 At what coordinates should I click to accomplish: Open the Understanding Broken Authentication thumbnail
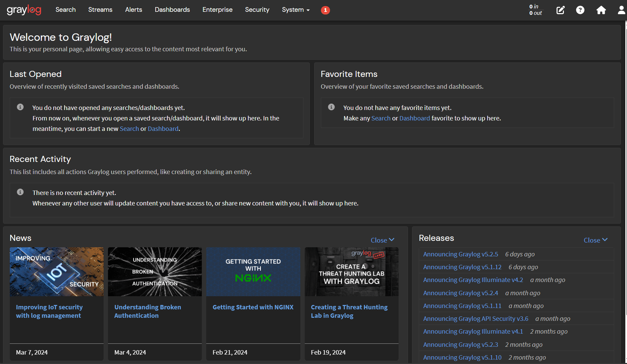point(155,272)
